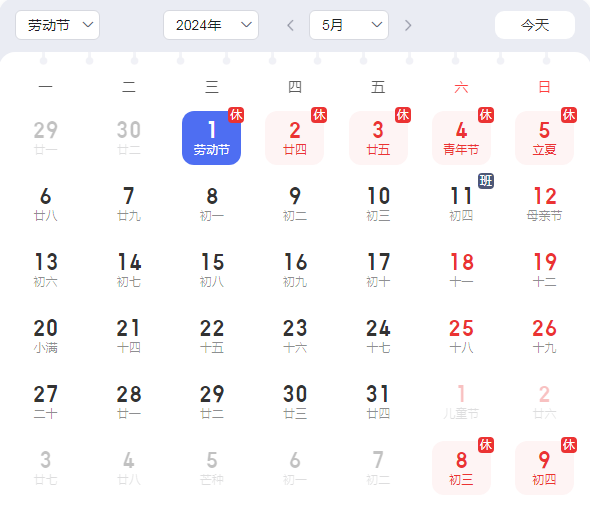Select May 29 廿二
Image resolution: width=590 pixels, height=505 pixels.
click(x=211, y=402)
